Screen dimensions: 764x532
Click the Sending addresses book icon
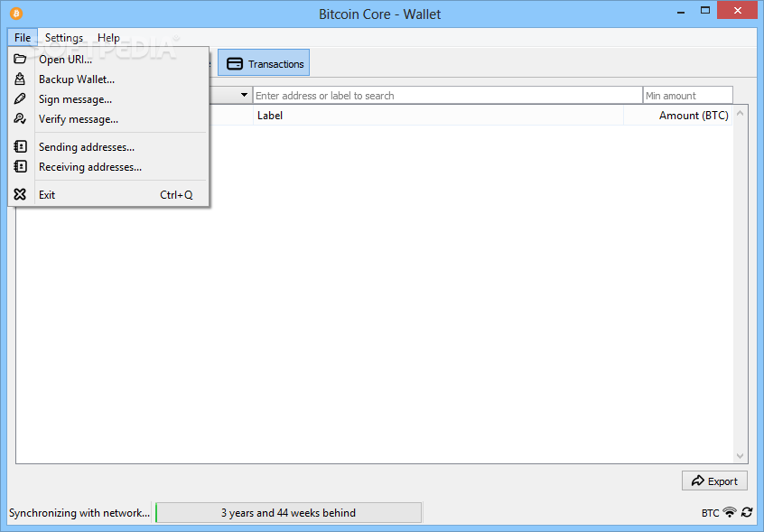(x=20, y=146)
